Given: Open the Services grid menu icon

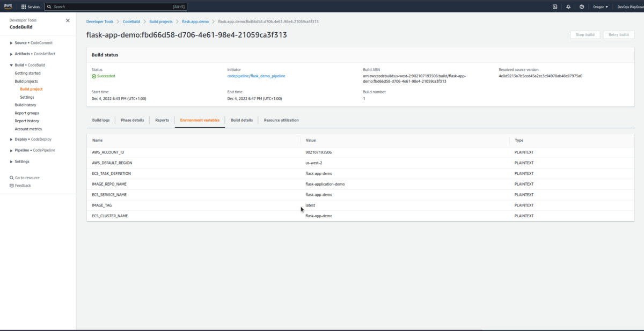Looking at the screenshot, I should 24,7.
